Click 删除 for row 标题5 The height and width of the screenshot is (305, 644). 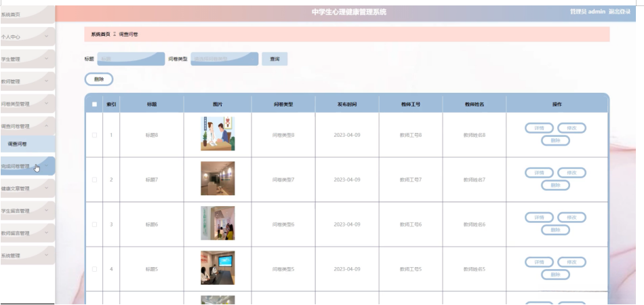click(555, 275)
